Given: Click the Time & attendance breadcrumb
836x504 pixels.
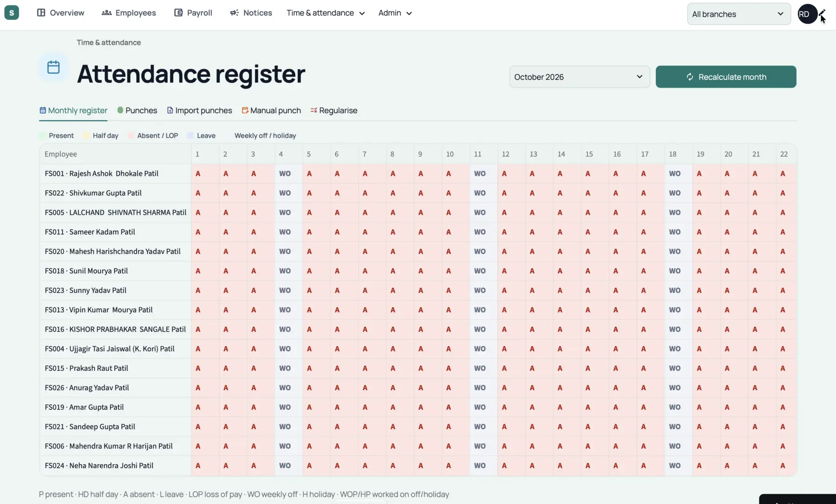Looking at the screenshot, I should (x=109, y=42).
